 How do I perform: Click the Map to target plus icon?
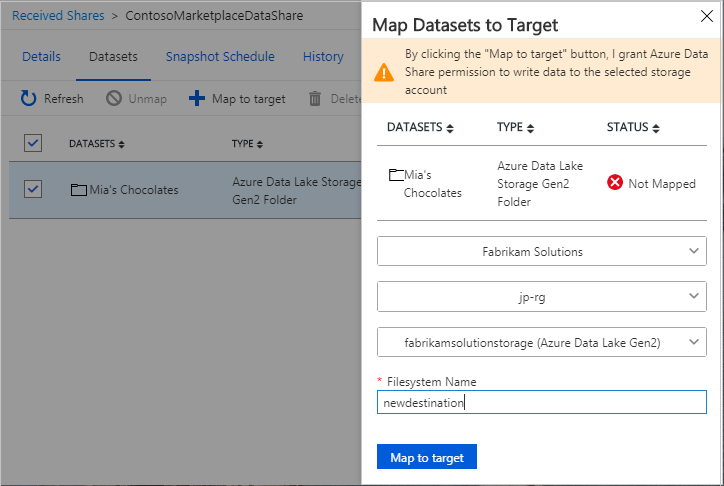[197, 99]
